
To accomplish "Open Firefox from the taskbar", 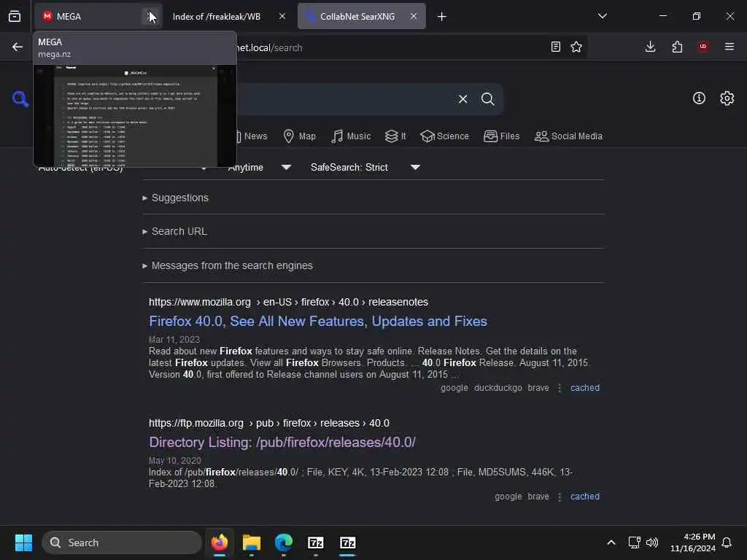I will (x=219, y=542).
